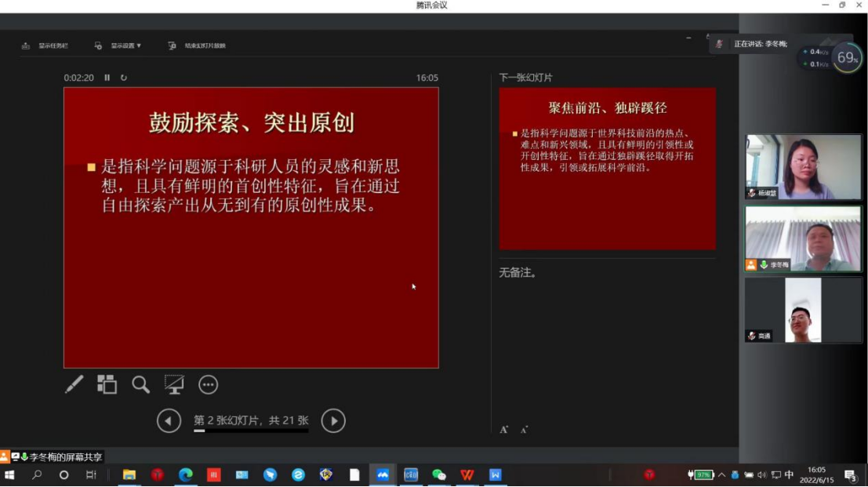
Task: Go to the next slide arrow button
Action: pos(333,421)
